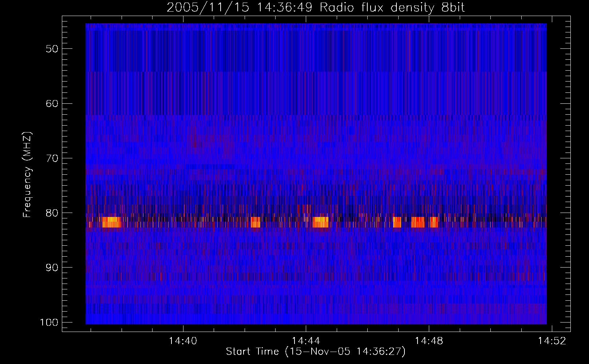
Task: Click the 14:40 time tick label
Action: (x=183, y=341)
